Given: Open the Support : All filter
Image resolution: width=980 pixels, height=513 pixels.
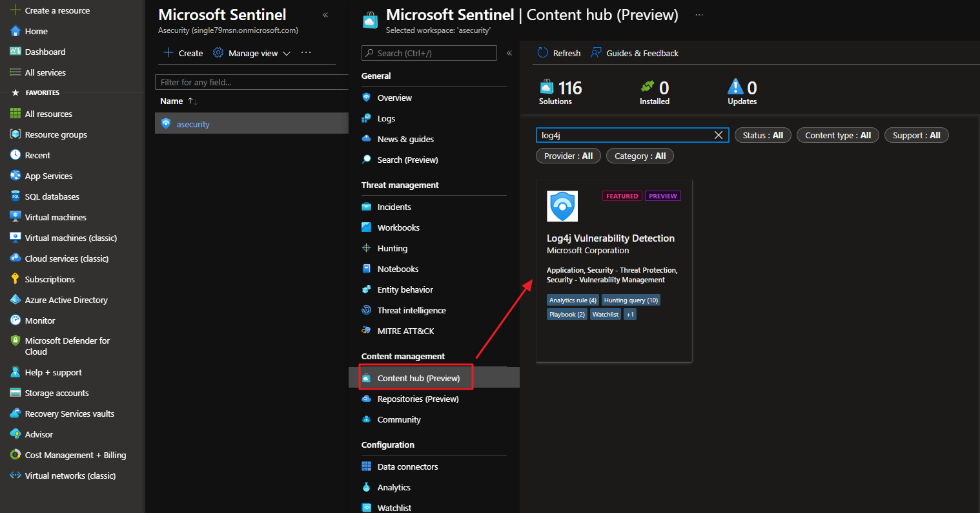Looking at the screenshot, I should (916, 135).
